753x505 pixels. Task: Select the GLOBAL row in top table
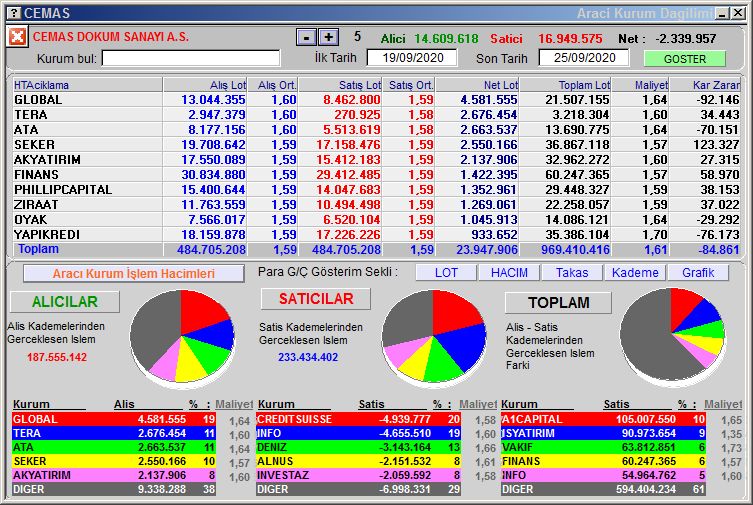point(376,100)
